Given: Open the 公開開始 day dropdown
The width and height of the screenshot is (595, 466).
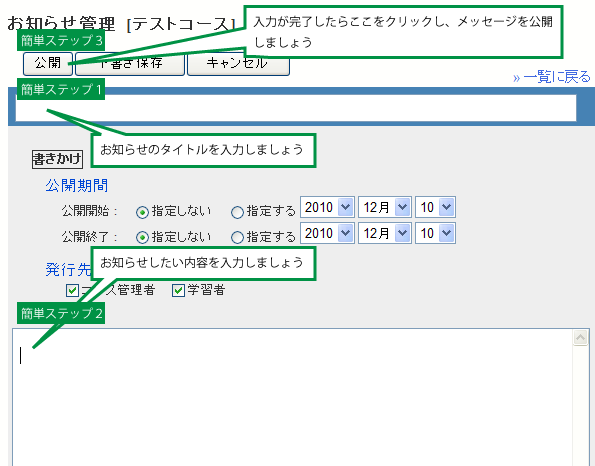Looking at the screenshot, I should (435, 207).
